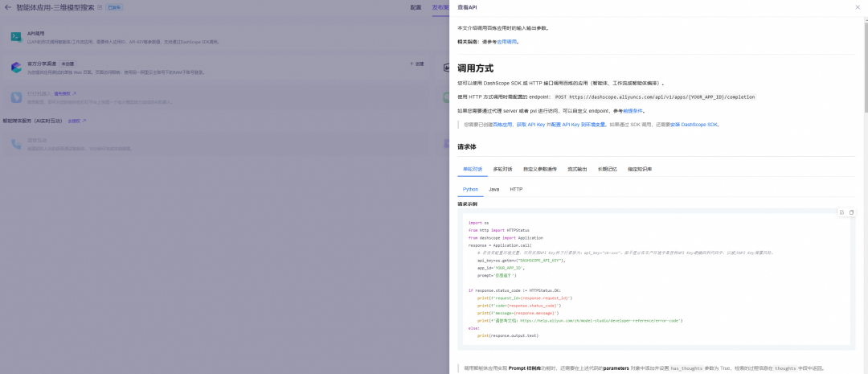868x374 pixels.
Task: Switch to the HTTP code example tab
Action: pos(516,189)
